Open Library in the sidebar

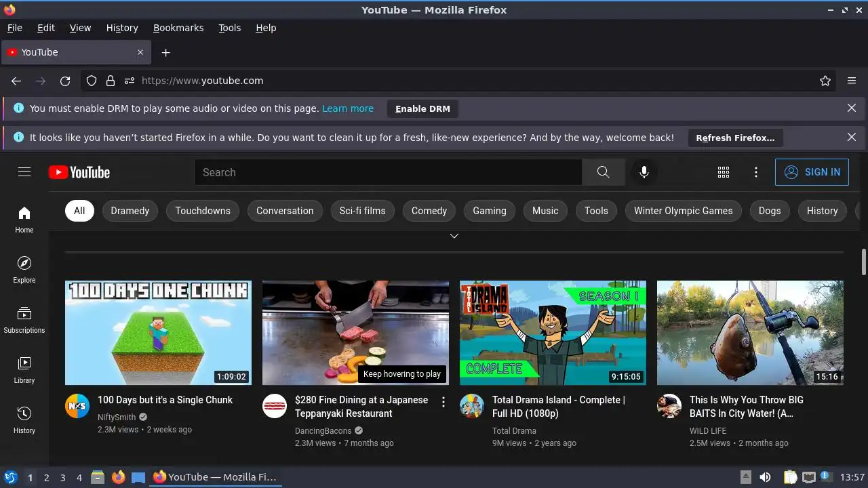(x=24, y=371)
